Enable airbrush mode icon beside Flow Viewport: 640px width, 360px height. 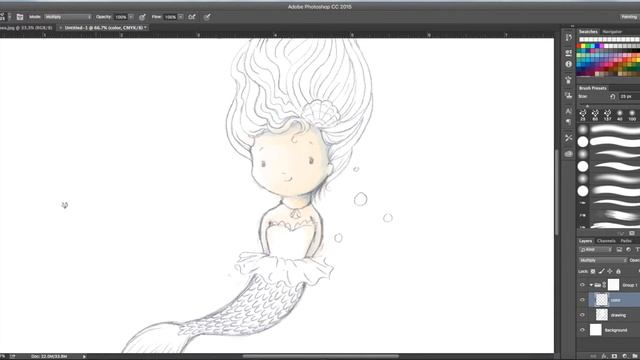(x=192, y=17)
